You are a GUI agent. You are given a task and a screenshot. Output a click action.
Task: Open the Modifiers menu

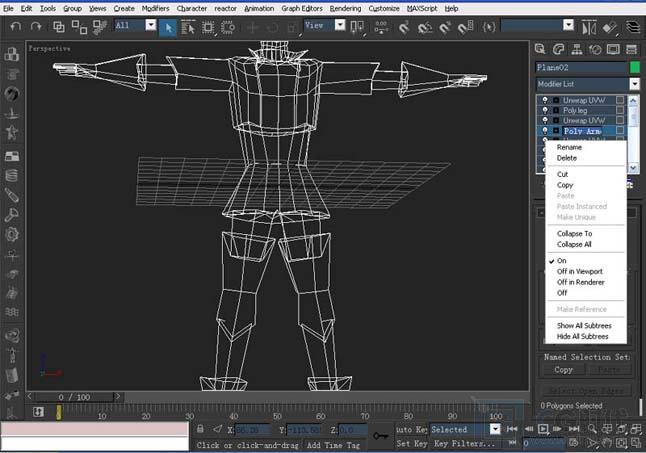tap(155, 8)
